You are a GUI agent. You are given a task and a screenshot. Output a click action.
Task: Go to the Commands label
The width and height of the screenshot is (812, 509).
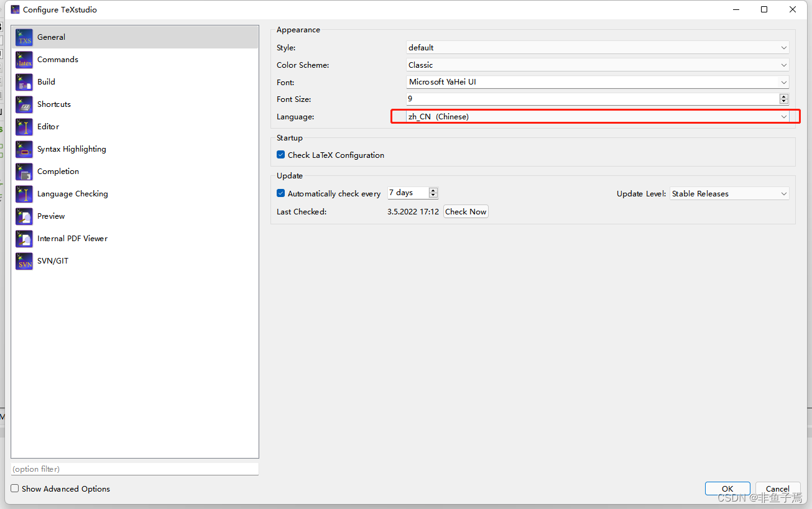pyautogui.click(x=58, y=60)
